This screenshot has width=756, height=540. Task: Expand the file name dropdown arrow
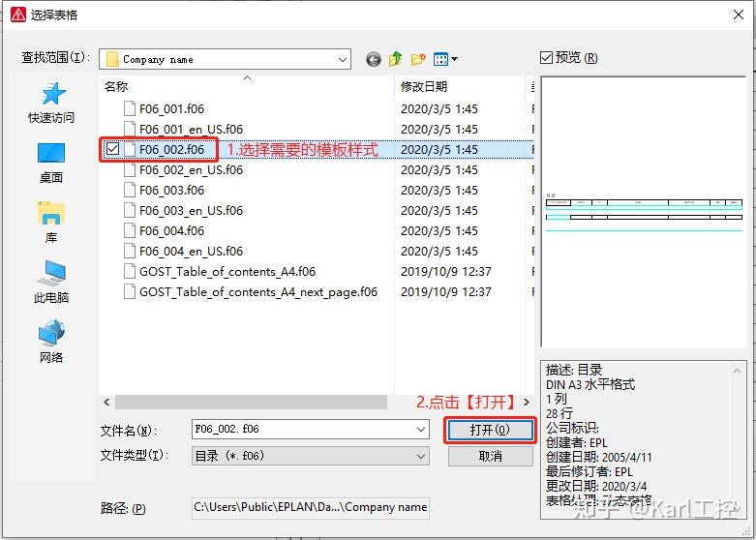click(421, 429)
